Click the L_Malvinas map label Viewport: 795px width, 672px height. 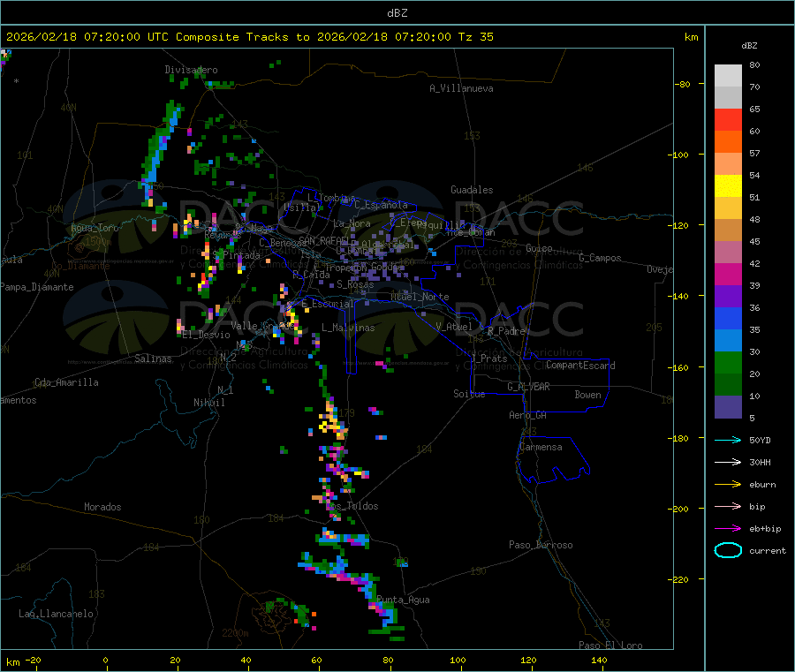coord(348,328)
